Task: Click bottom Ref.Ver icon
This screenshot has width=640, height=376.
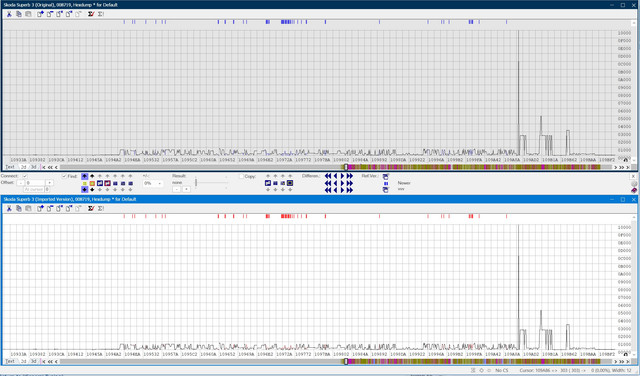Action: [386, 190]
